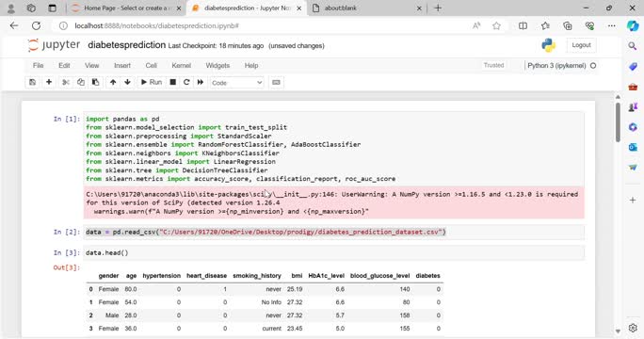
Task: Click the Logout button
Action: 581,45
